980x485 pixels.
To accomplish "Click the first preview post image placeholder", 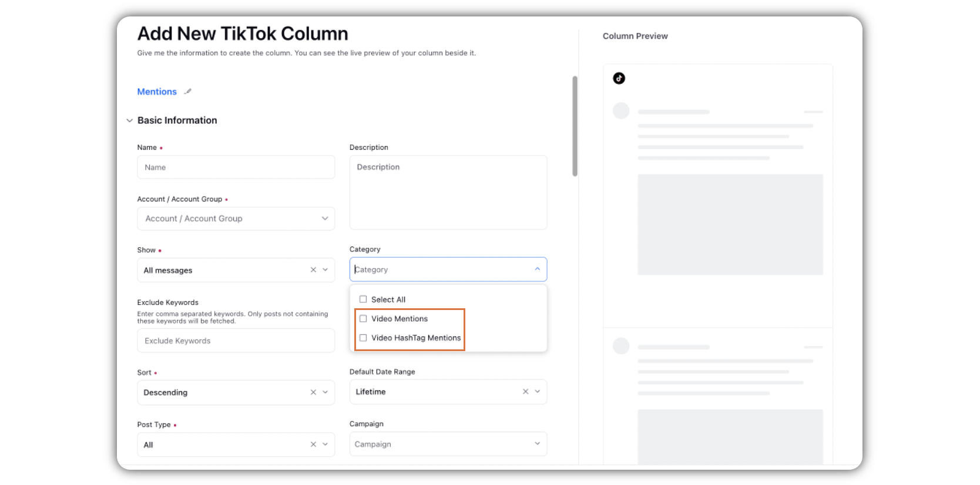I will [x=730, y=224].
